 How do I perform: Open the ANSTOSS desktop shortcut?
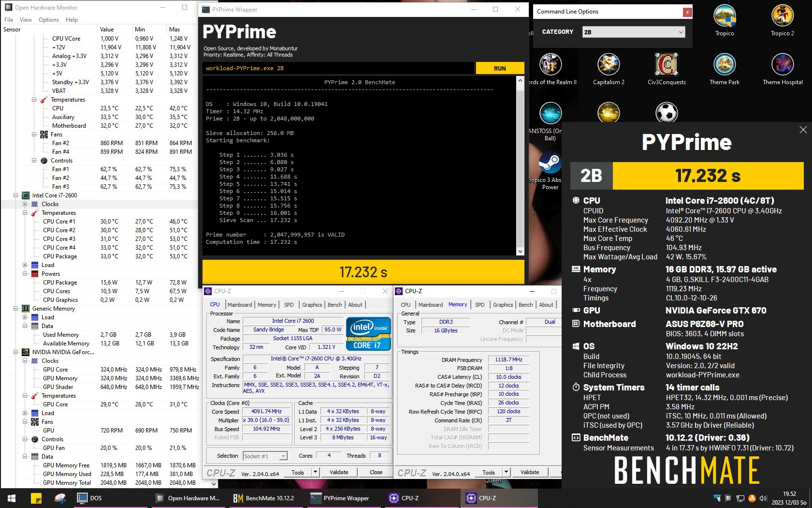coord(551,121)
